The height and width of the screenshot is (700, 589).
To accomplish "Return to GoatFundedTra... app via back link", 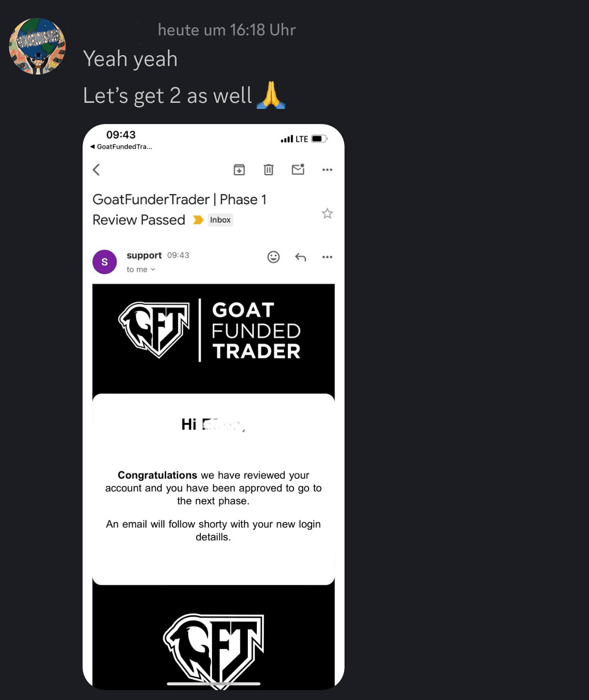I will (121, 147).
